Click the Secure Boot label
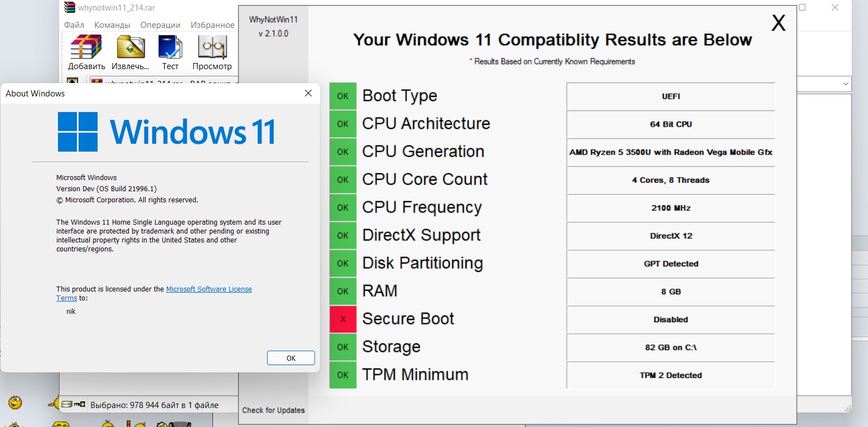The height and width of the screenshot is (427, 868). click(408, 318)
